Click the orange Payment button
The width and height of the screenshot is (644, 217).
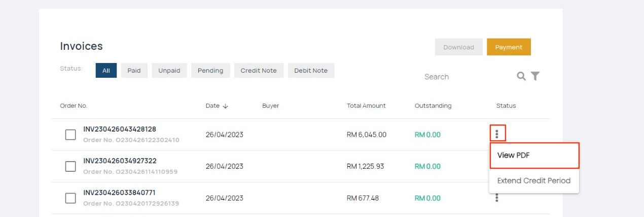pyautogui.click(x=509, y=47)
